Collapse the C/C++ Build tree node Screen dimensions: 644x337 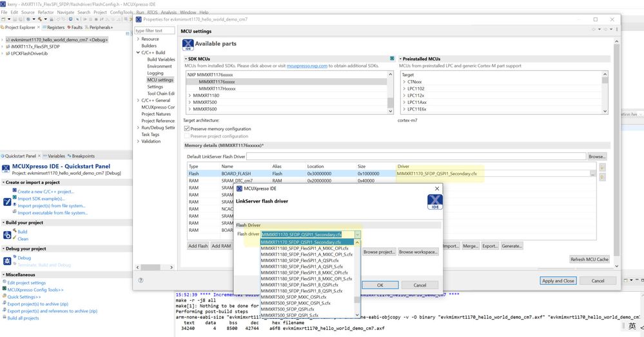point(138,53)
